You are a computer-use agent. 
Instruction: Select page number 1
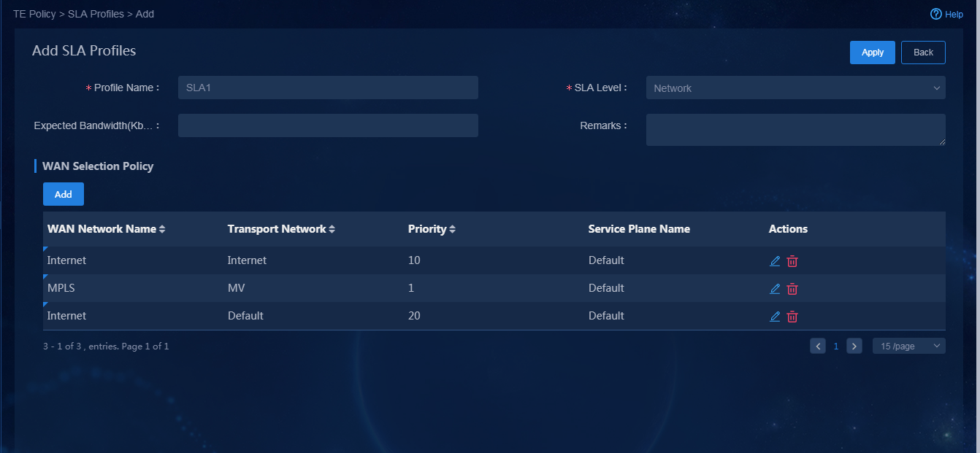click(836, 346)
